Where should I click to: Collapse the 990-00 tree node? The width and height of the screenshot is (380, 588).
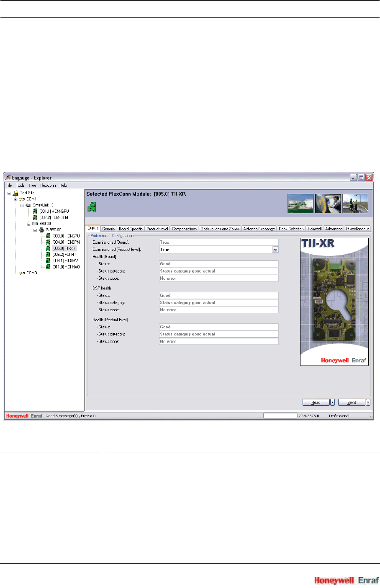tap(29, 224)
